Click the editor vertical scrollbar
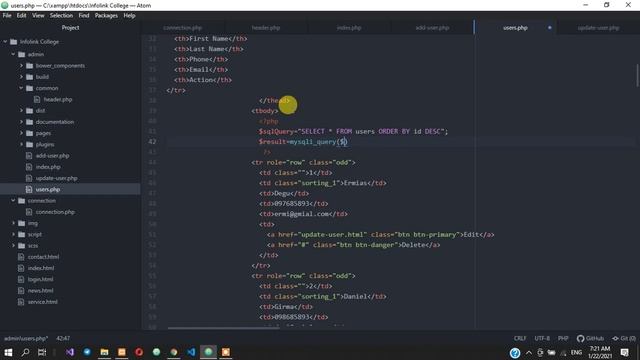The width and height of the screenshot is (640, 360). pos(637,75)
